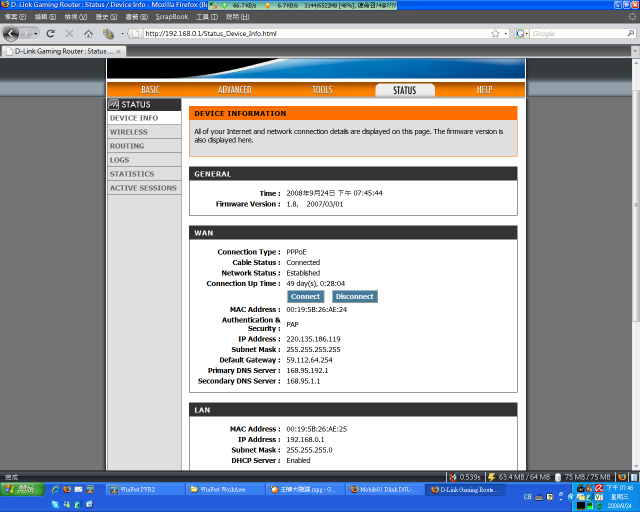Click the LAN IP address 192.168.0.1
The width and height of the screenshot is (640, 512).
tap(305, 439)
